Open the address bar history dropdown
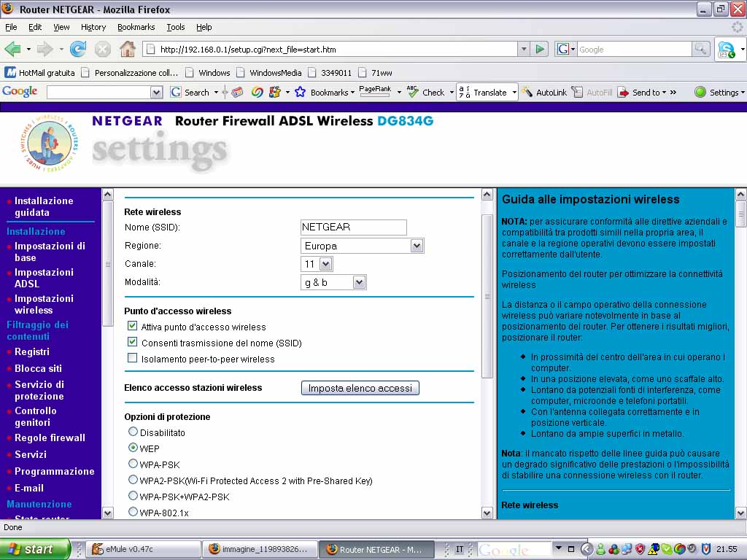Screen dimensions: 747x560 click(x=524, y=49)
